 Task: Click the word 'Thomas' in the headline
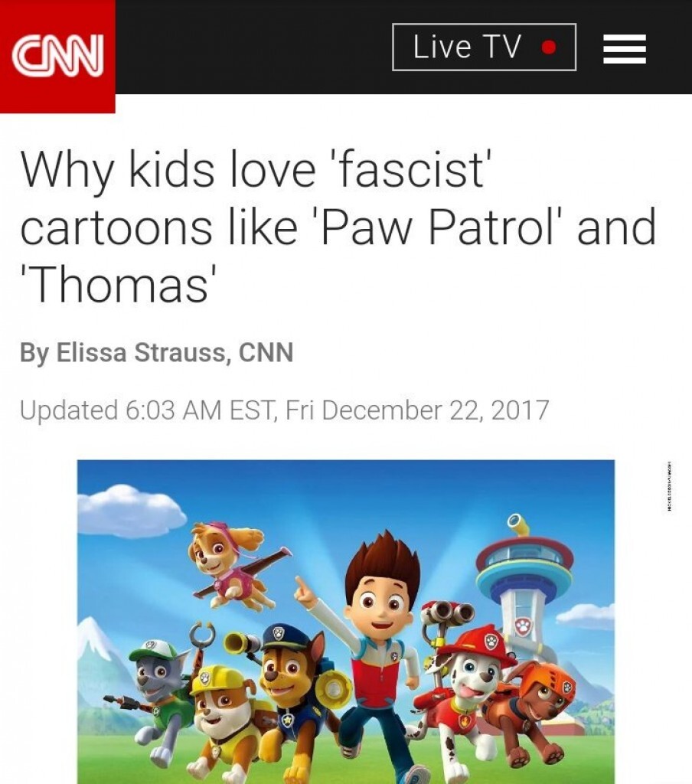119,284
